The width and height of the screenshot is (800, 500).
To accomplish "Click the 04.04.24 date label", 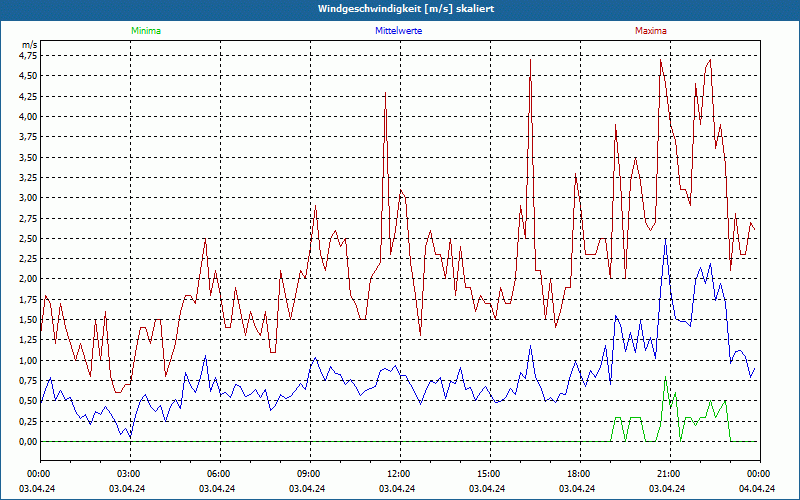I will (x=758, y=489).
